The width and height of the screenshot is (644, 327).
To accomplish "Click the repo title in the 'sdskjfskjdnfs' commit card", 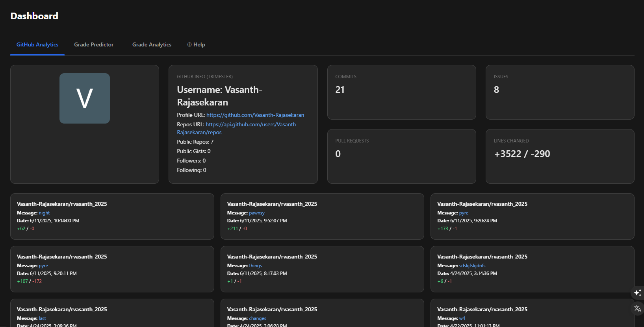I will coord(482,257).
